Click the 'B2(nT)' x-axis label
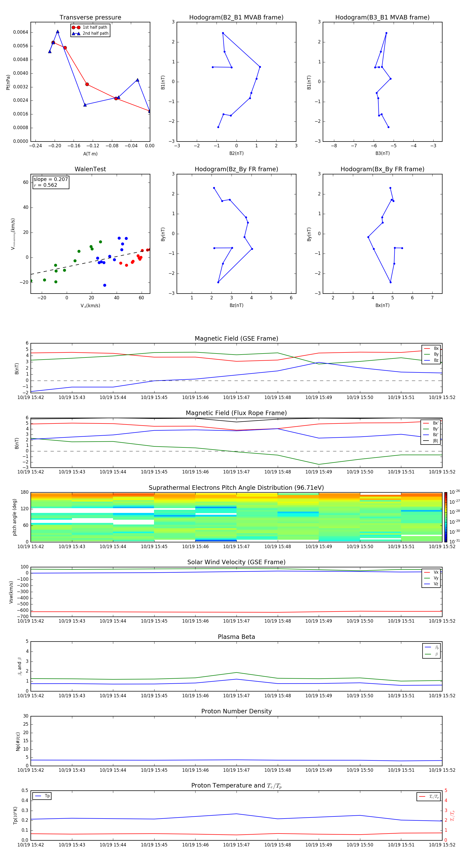473x868 pixels. click(x=236, y=153)
